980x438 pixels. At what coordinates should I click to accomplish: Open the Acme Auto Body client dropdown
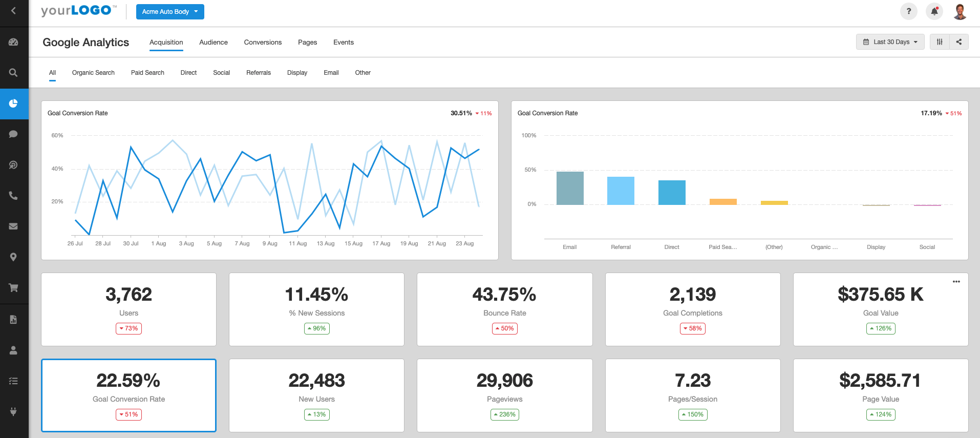170,12
